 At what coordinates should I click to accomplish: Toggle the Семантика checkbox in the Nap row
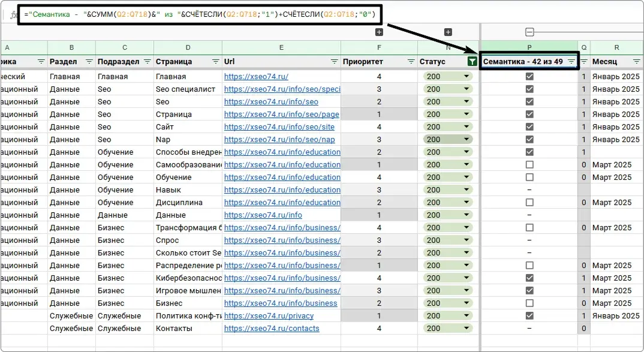click(529, 139)
